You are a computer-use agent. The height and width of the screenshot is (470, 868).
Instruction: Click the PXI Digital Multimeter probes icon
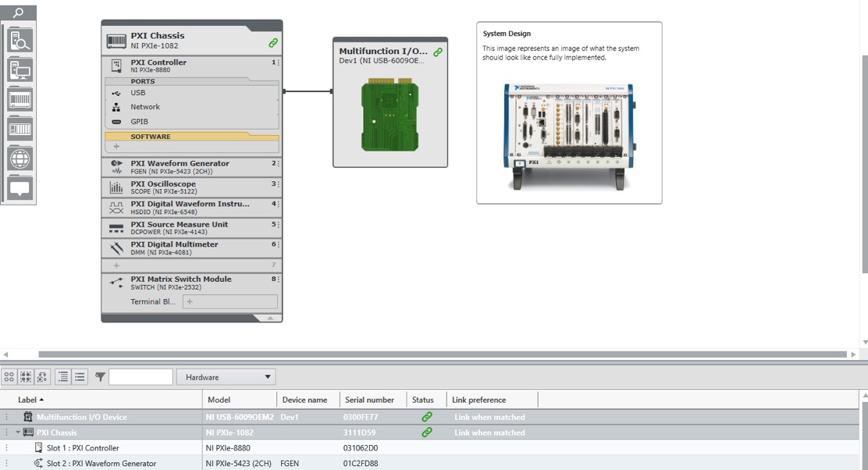pyautogui.click(x=116, y=248)
